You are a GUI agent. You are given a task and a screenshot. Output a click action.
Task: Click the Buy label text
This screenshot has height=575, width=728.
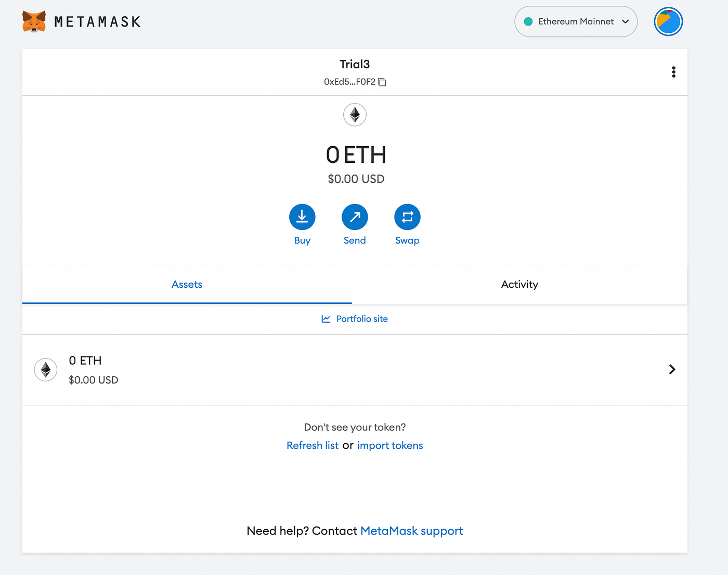(x=302, y=240)
